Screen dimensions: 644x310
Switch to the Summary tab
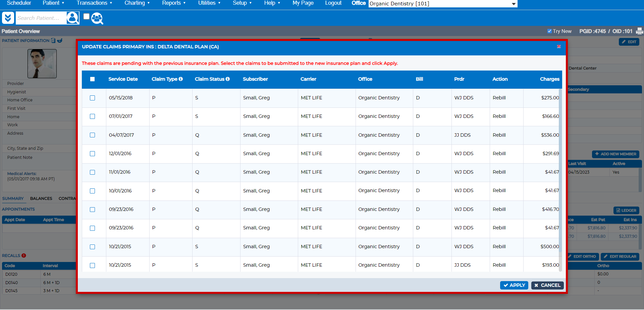(x=13, y=198)
